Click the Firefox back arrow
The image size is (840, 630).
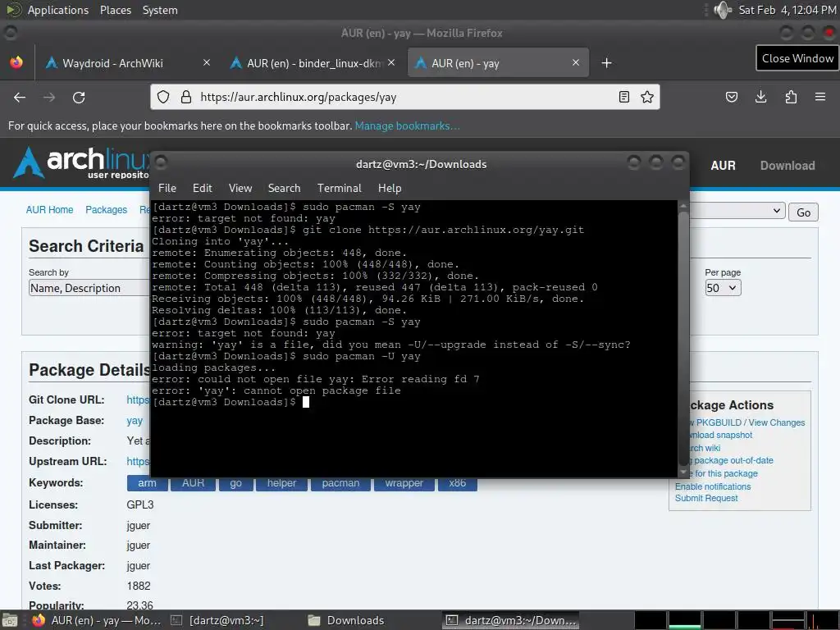[20, 98]
